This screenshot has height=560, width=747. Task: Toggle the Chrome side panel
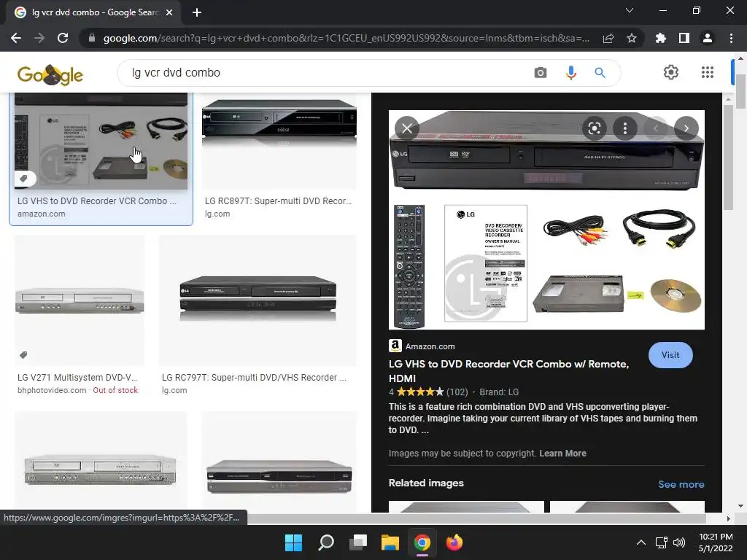coord(684,38)
